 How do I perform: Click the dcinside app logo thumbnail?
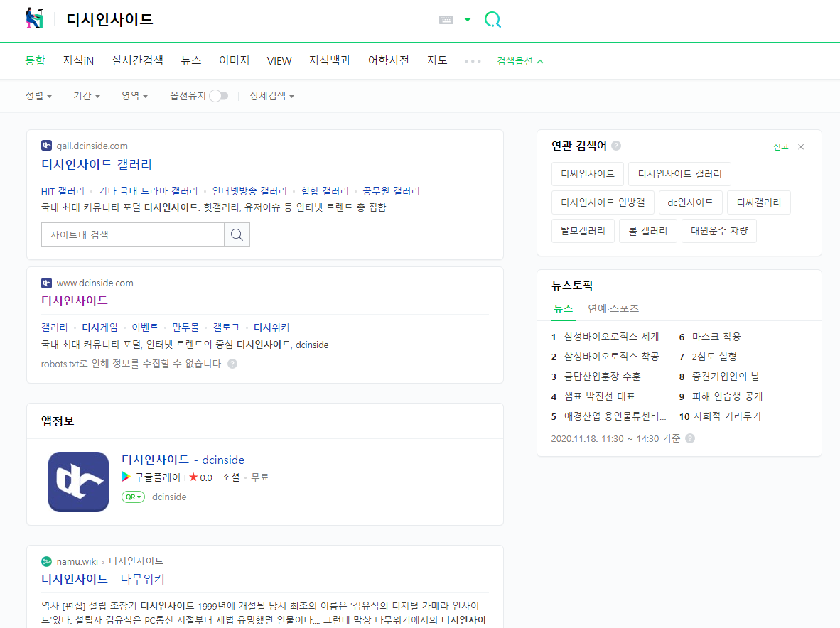pos(78,482)
